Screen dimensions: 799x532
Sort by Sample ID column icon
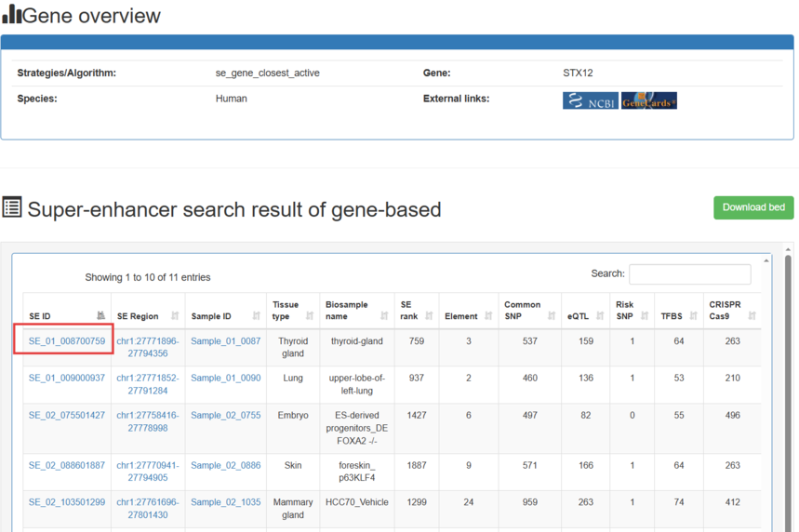tap(256, 316)
